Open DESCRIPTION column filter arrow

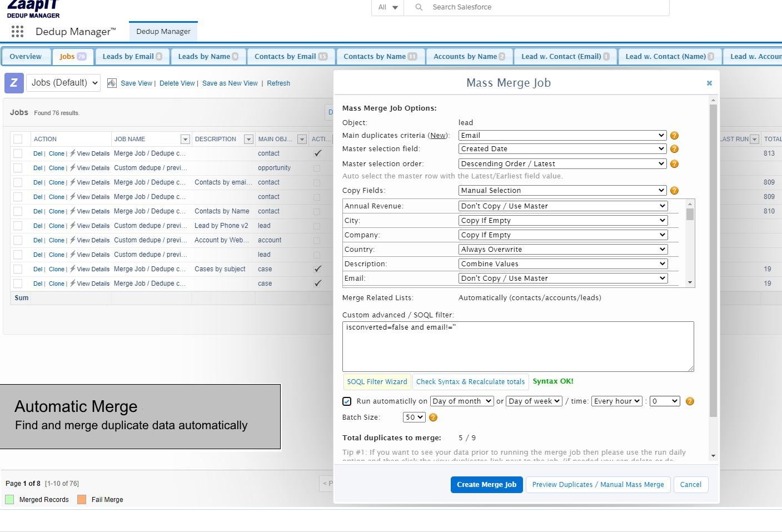(248, 139)
